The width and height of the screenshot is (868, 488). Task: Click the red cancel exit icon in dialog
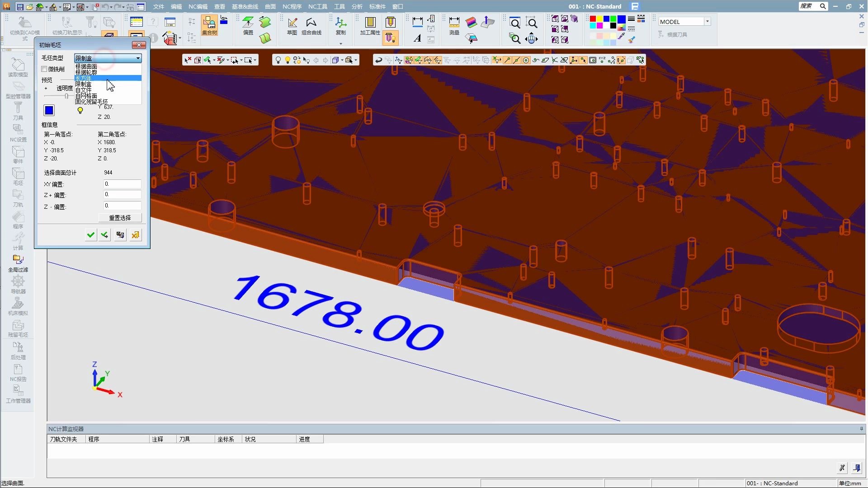click(135, 235)
